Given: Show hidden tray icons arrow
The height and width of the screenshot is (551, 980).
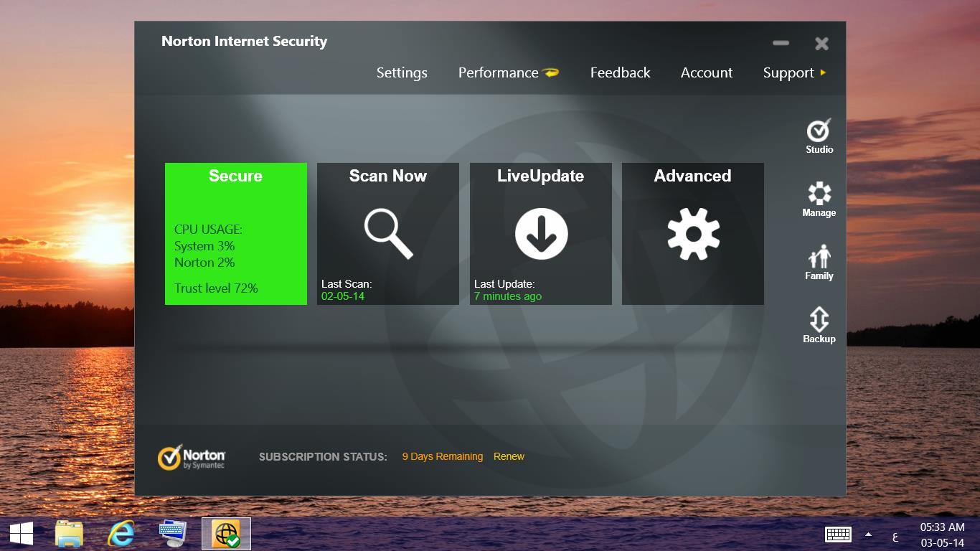Looking at the screenshot, I should [868, 534].
